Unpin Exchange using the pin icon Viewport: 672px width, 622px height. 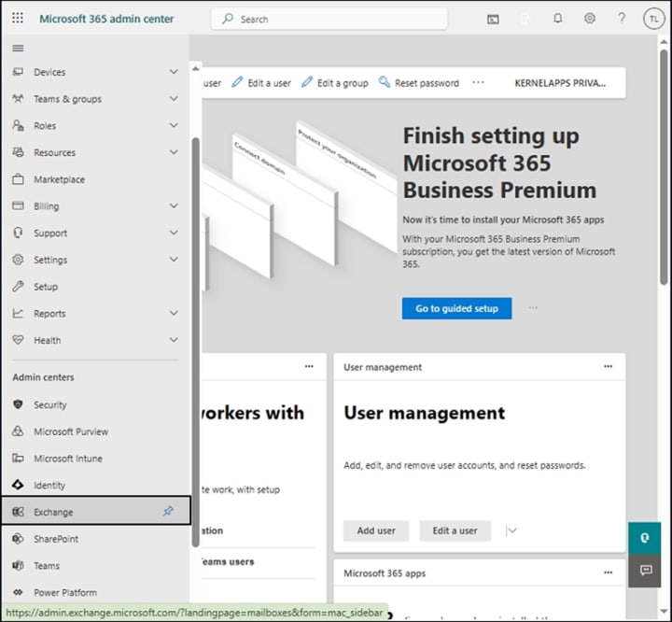click(x=168, y=511)
